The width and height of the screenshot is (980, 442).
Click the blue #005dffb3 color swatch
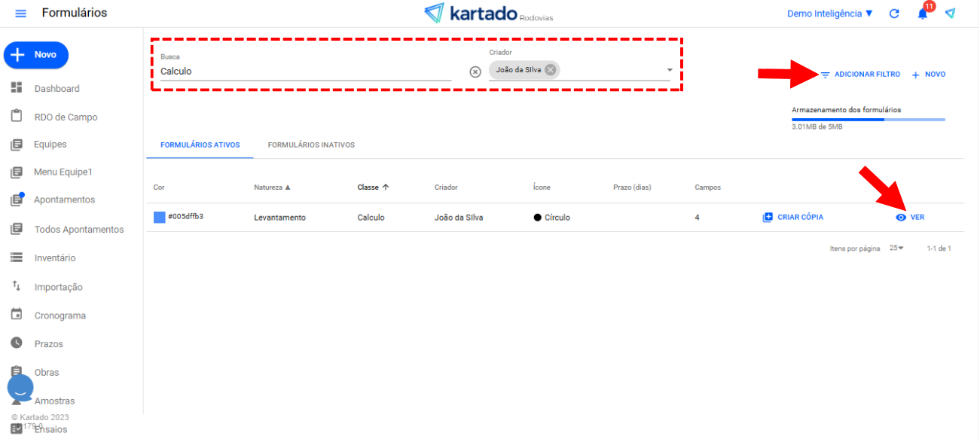pyautogui.click(x=159, y=217)
